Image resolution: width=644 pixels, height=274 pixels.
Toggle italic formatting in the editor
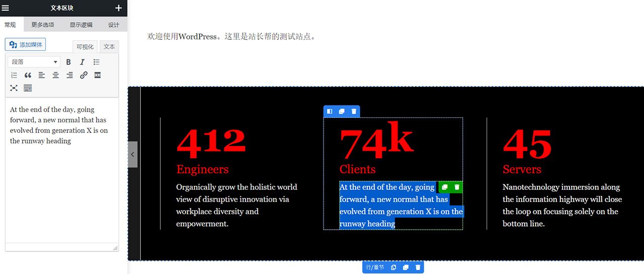[x=83, y=62]
